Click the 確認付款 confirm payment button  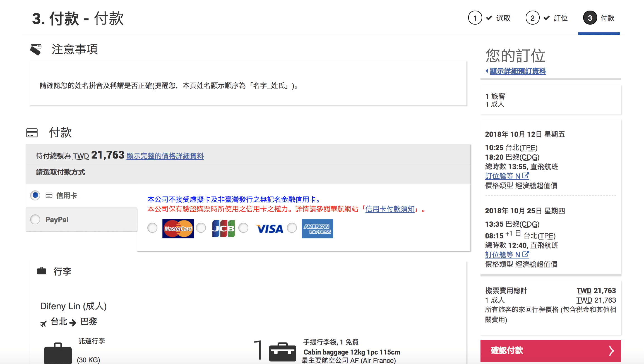[x=550, y=351]
